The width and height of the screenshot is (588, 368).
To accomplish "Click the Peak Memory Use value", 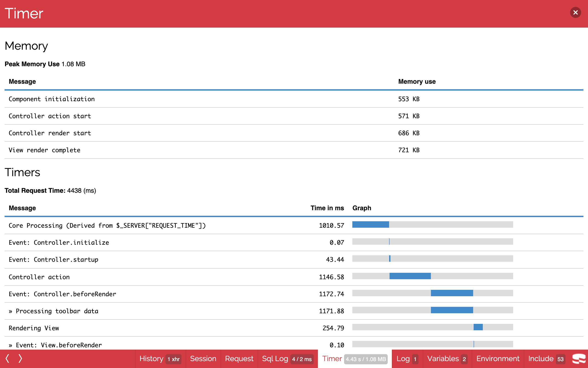I will (73, 64).
